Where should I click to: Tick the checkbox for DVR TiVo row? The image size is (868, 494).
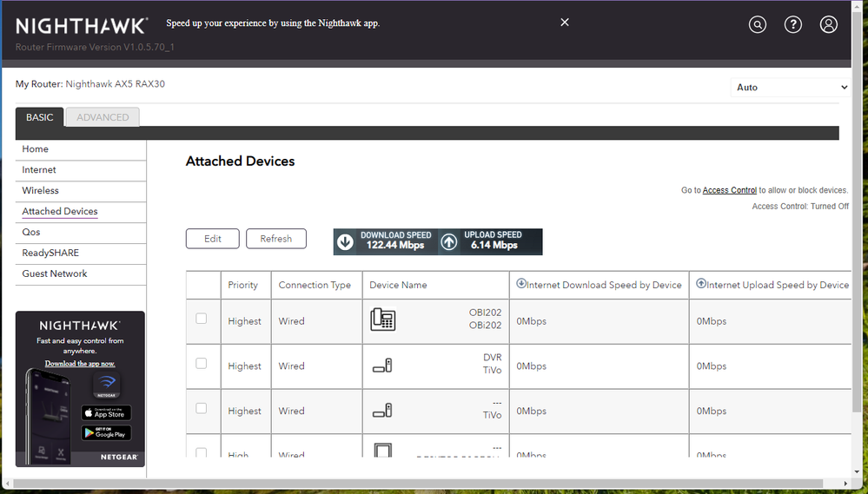(201, 363)
